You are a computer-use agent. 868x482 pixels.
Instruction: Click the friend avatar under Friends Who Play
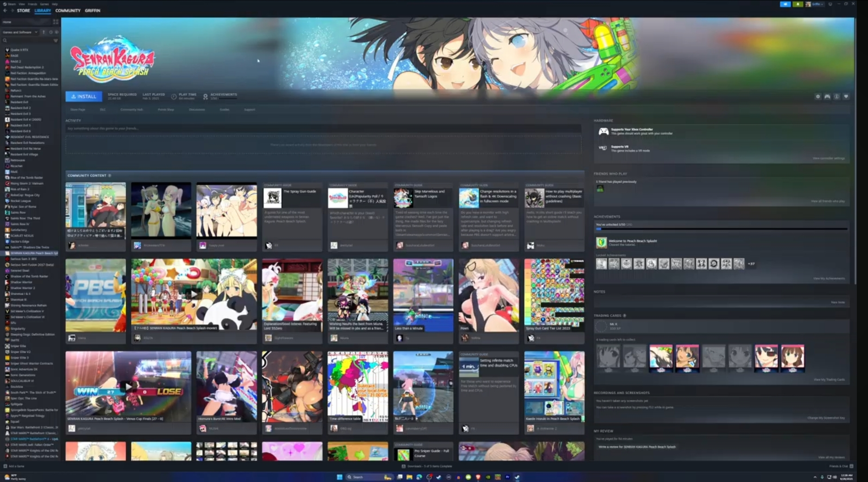(x=600, y=189)
